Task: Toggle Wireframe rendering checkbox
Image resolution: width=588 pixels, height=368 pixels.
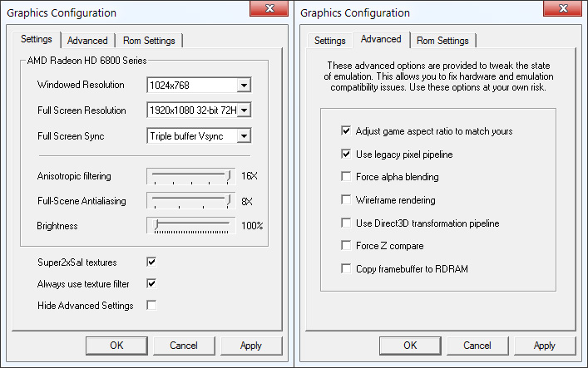Action: [x=346, y=200]
